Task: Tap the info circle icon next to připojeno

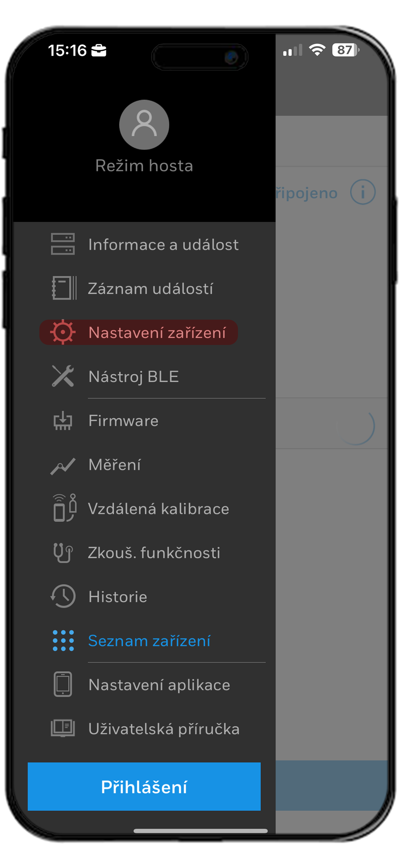Action: [363, 192]
